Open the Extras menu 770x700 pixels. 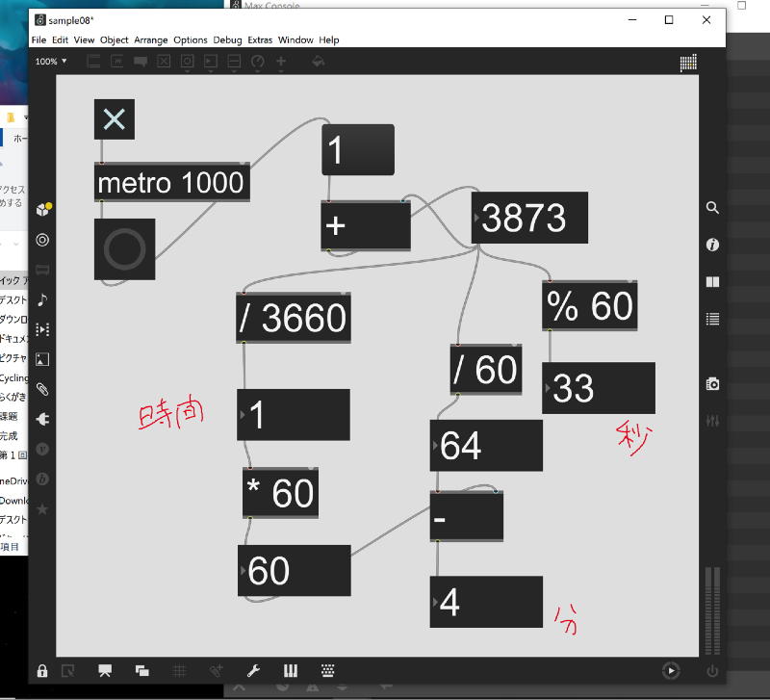tap(260, 39)
